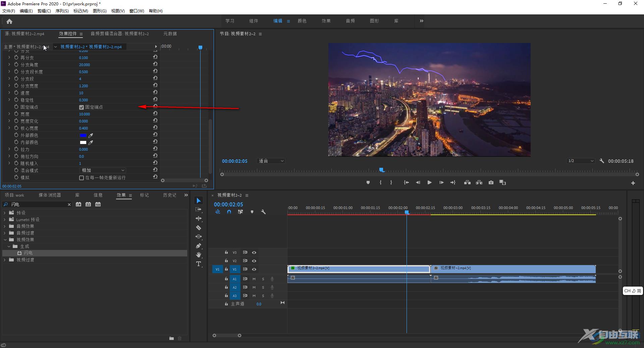This screenshot has width=644, height=348.
Task: Toggle the lock on track A3
Action: pyautogui.click(x=226, y=295)
